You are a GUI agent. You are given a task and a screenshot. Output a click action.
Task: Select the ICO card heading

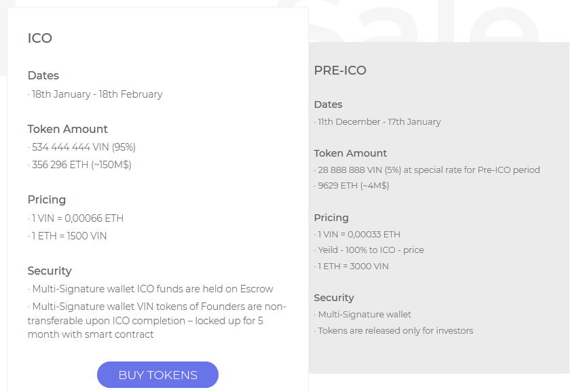point(40,38)
